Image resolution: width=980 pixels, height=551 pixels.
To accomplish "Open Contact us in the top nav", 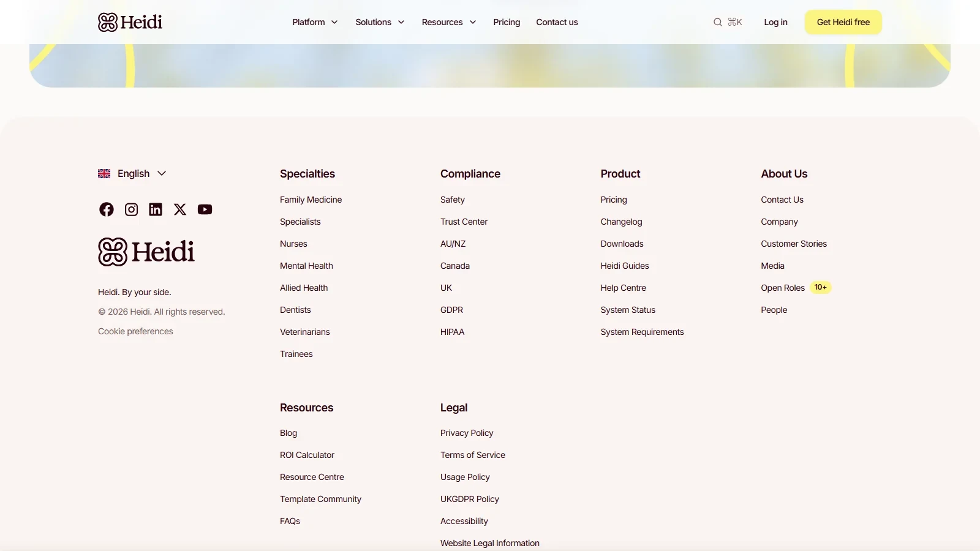I will (557, 22).
